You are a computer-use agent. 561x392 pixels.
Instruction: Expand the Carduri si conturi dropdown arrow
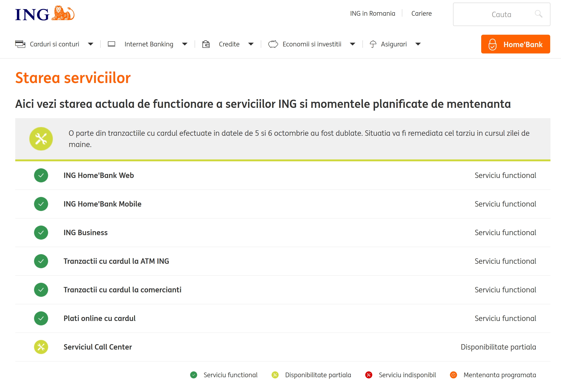(x=91, y=44)
